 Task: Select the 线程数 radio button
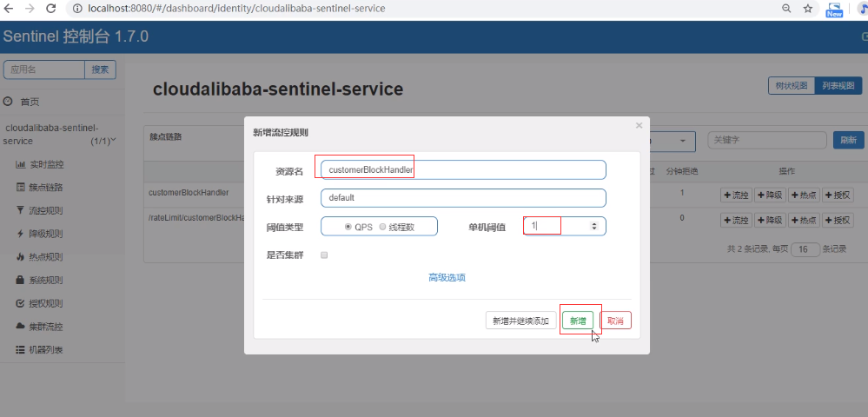382,227
